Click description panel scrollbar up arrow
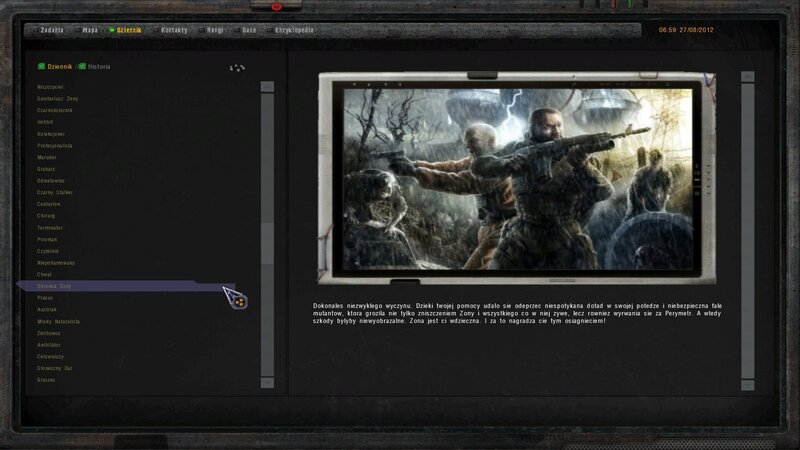This screenshot has width=800, height=450. 747,76
